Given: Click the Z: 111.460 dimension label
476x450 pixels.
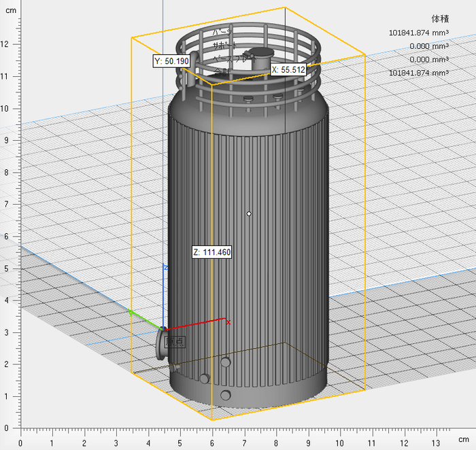Looking at the screenshot, I should (212, 252).
